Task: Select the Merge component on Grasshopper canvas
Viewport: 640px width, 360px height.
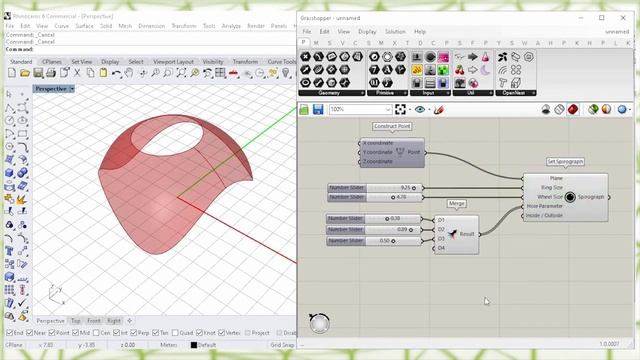Action: click(x=456, y=234)
